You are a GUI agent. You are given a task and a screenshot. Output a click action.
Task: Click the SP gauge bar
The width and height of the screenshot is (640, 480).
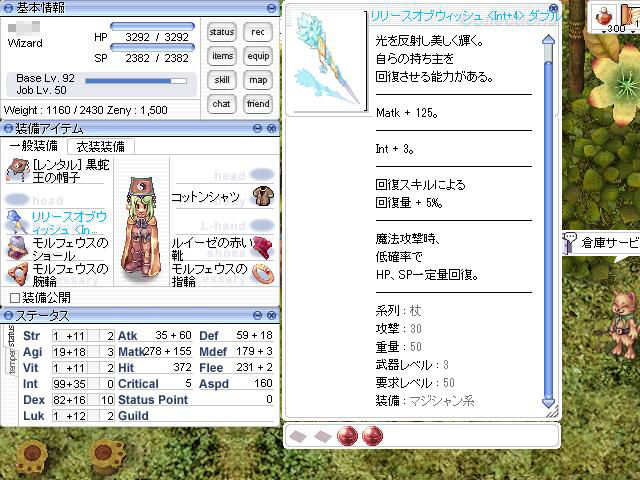[x=153, y=47]
